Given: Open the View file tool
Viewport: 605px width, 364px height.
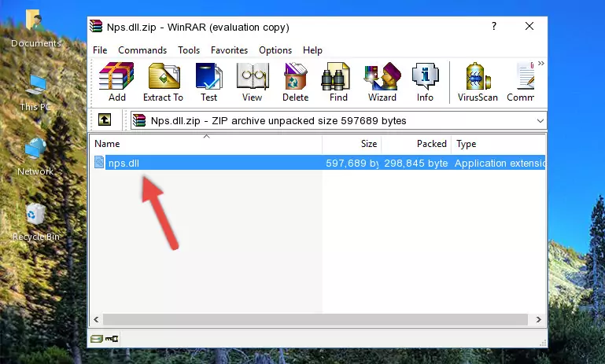Looking at the screenshot, I should [253, 82].
